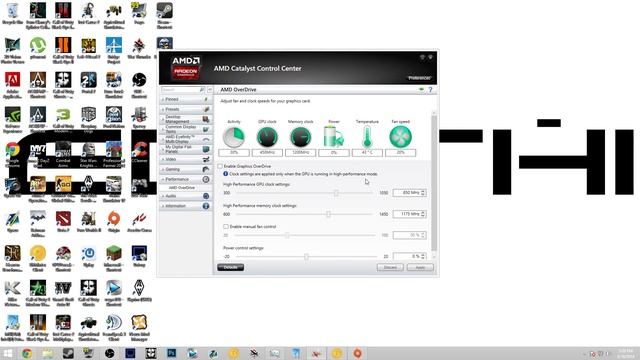Open the Windows Start button
Screen dimensions: 640x360
(7, 353)
